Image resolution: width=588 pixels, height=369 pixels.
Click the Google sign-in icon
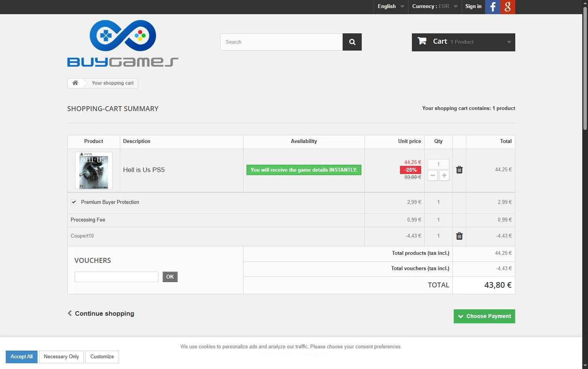508,7
